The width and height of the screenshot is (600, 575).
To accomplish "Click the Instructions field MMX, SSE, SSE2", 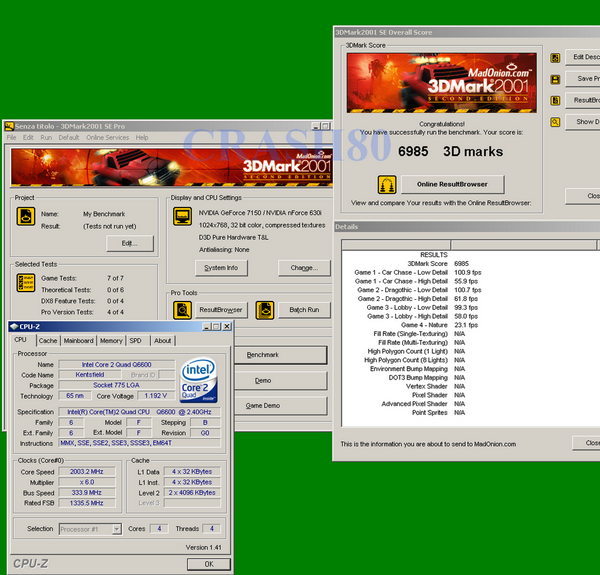I will tap(140, 443).
